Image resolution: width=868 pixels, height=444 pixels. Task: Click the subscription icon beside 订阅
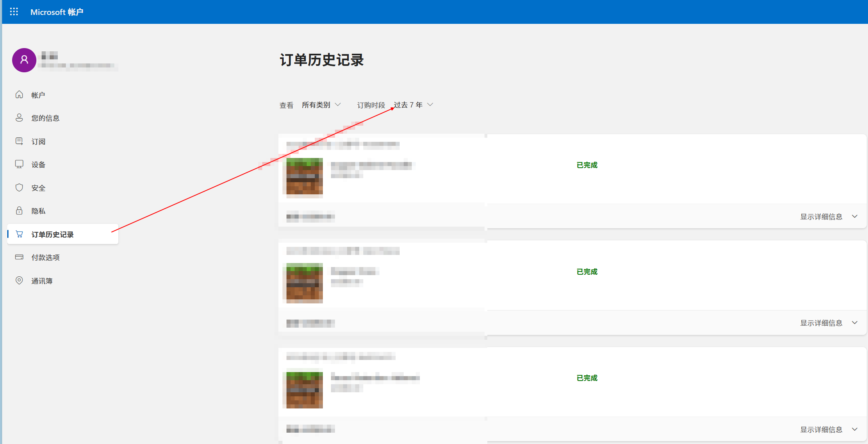(19, 141)
